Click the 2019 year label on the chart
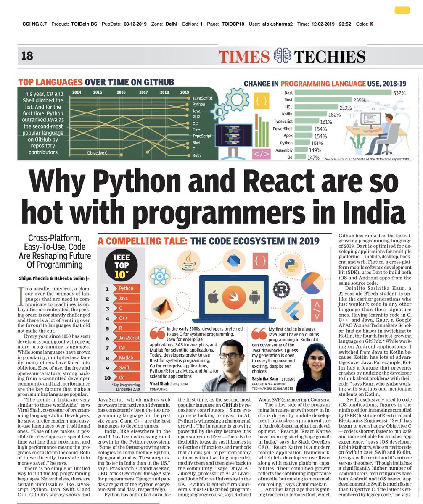423x504 pixels. click(185, 92)
